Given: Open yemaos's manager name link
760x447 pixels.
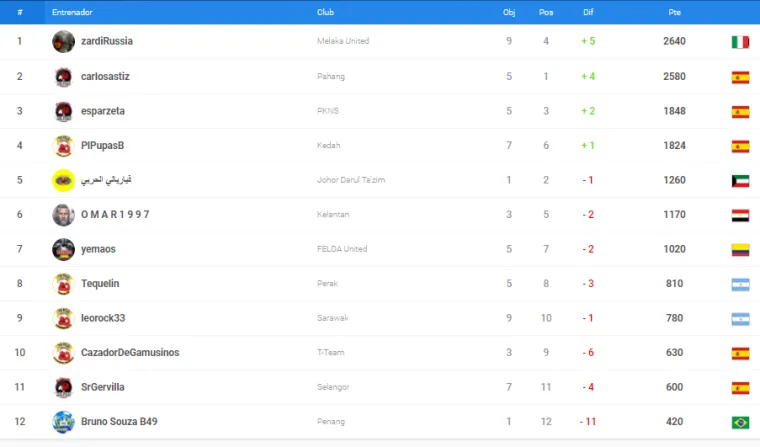Looking at the screenshot, I should 98,249.
